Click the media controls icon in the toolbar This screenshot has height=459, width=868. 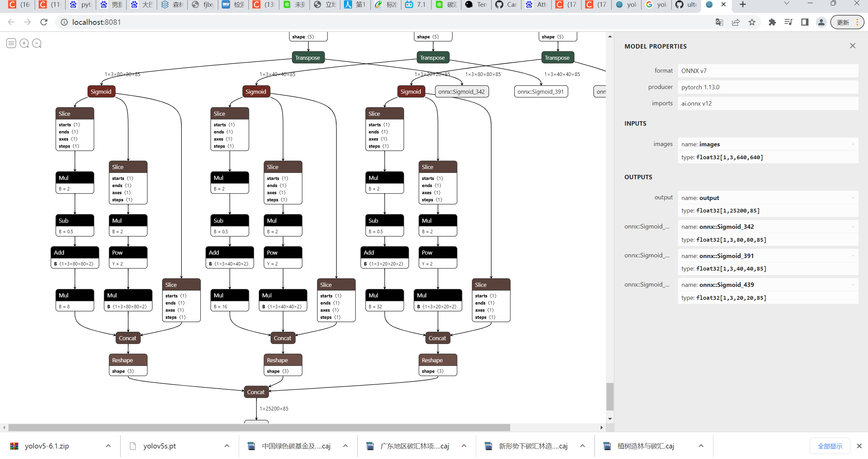point(788,22)
